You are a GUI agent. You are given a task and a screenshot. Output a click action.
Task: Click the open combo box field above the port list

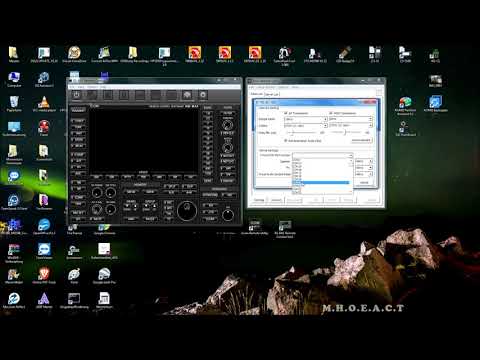point(322,155)
